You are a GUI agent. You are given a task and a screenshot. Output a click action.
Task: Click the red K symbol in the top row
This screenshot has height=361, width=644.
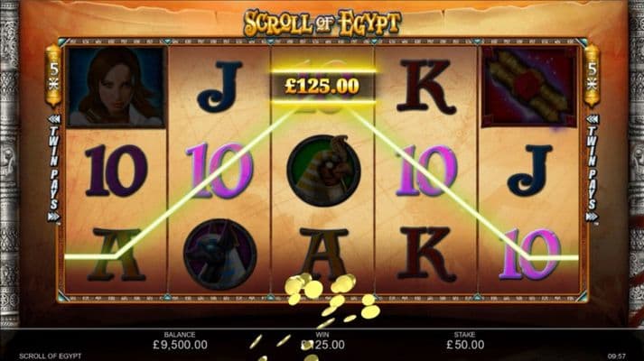pyautogui.click(x=426, y=87)
